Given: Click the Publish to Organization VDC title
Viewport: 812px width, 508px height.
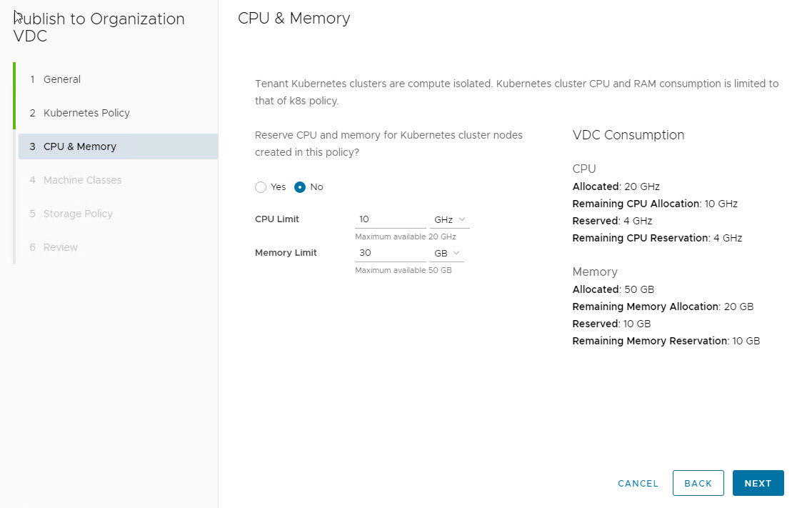Looking at the screenshot, I should (99, 28).
